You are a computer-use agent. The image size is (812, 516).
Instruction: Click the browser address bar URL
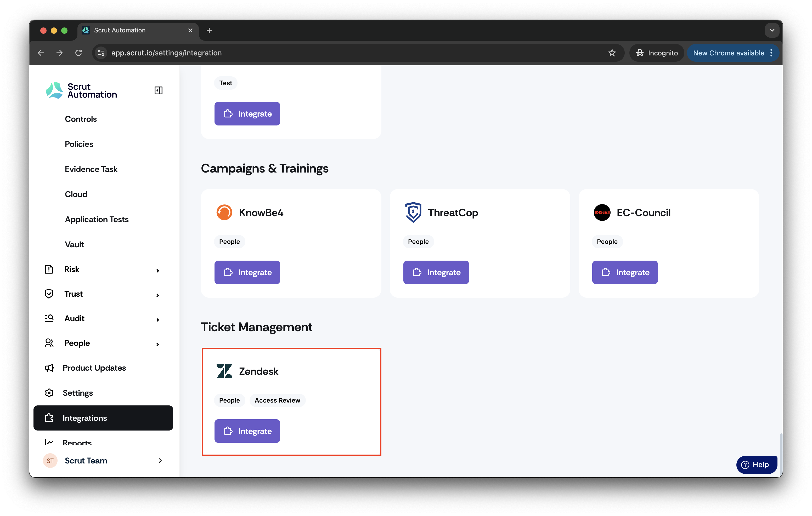pyautogui.click(x=167, y=53)
